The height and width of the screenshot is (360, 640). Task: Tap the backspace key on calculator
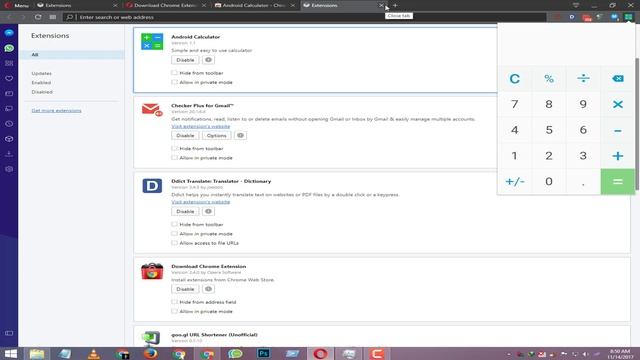pos(618,78)
